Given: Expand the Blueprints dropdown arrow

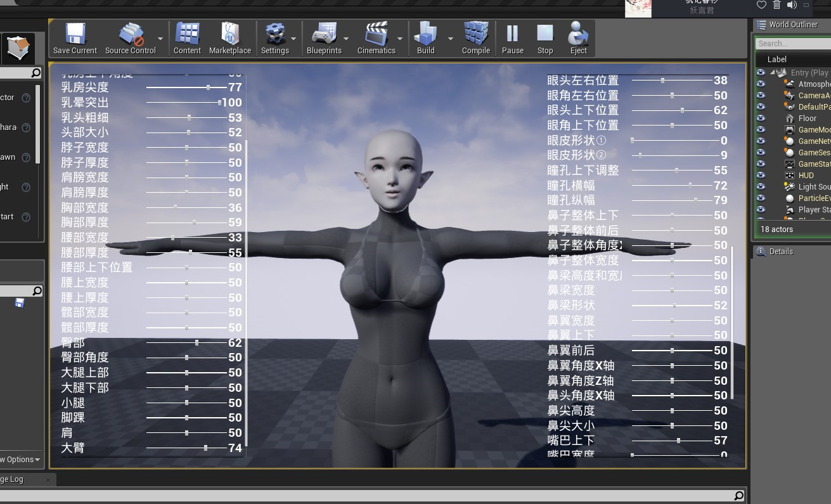Looking at the screenshot, I should tap(346, 39).
